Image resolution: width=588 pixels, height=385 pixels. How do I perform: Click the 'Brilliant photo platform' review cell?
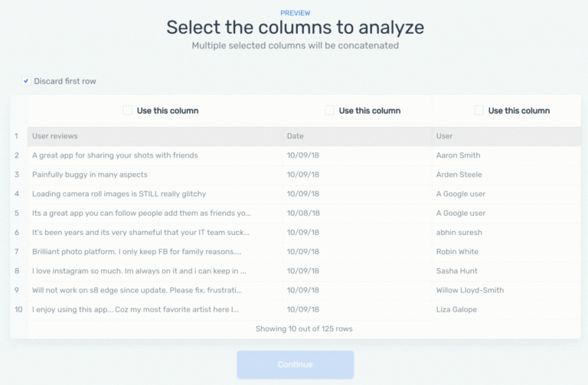[136, 251]
